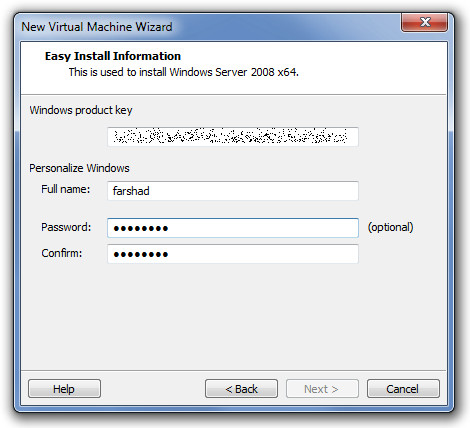Click the Windows product key label
The image size is (470, 428).
tap(81, 110)
